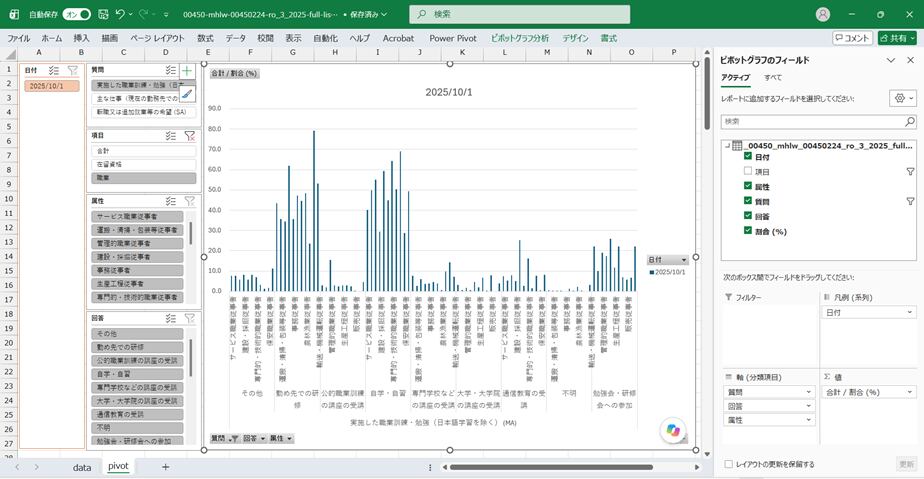Screen dimensions: 924x479
Task: Uncheck the 割合 (%) field checkbox
Action: [x=748, y=230]
